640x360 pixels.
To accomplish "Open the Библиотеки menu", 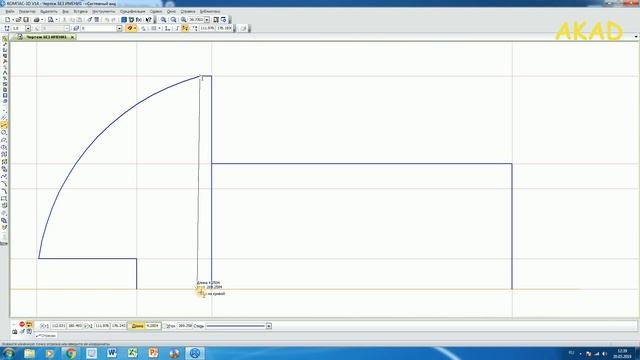I will [210, 11].
